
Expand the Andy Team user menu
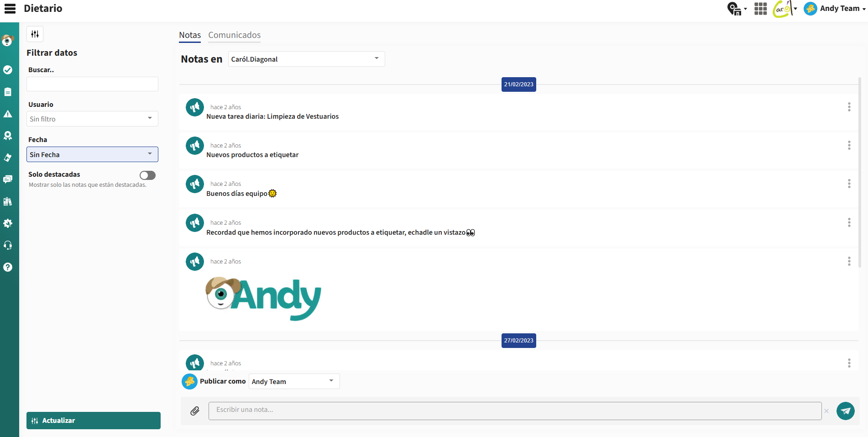coord(835,9)
